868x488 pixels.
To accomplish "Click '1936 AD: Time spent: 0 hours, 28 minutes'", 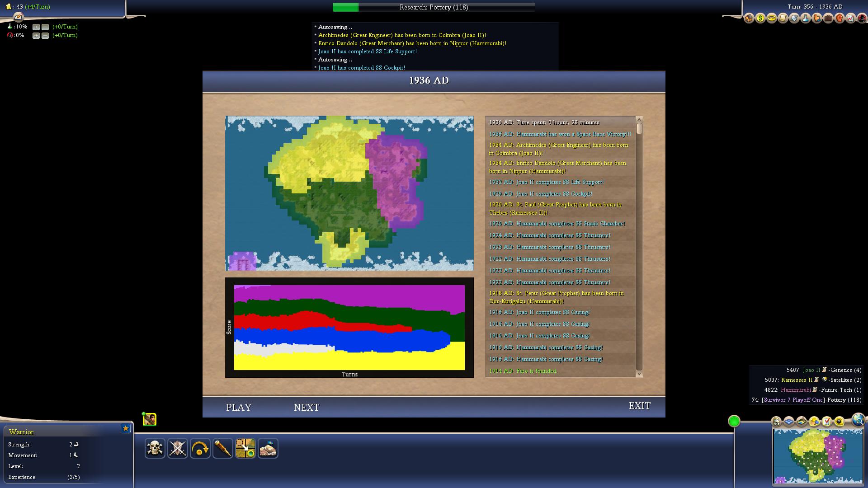I will [x=544, y=122].
